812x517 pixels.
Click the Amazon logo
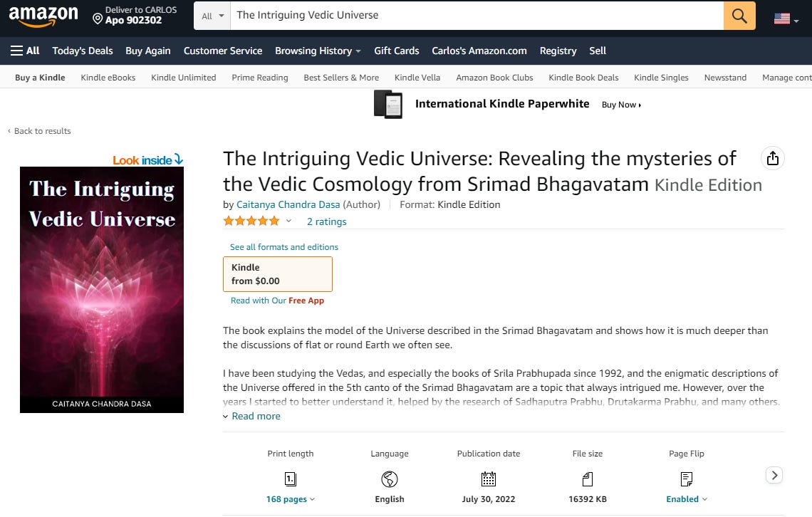point(43,16)
